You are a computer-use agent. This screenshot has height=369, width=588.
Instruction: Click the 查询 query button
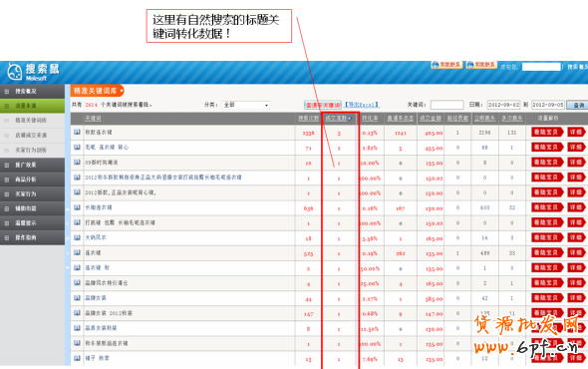point(578,105)
